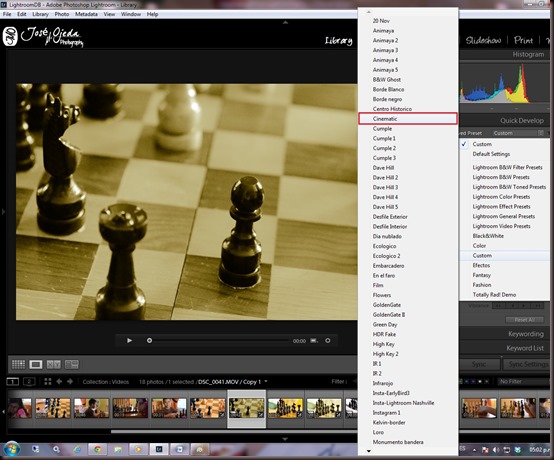Viewport: 554px width, 460px height.
Task: Switch to Grid view
Action: [x=18, y=364]
